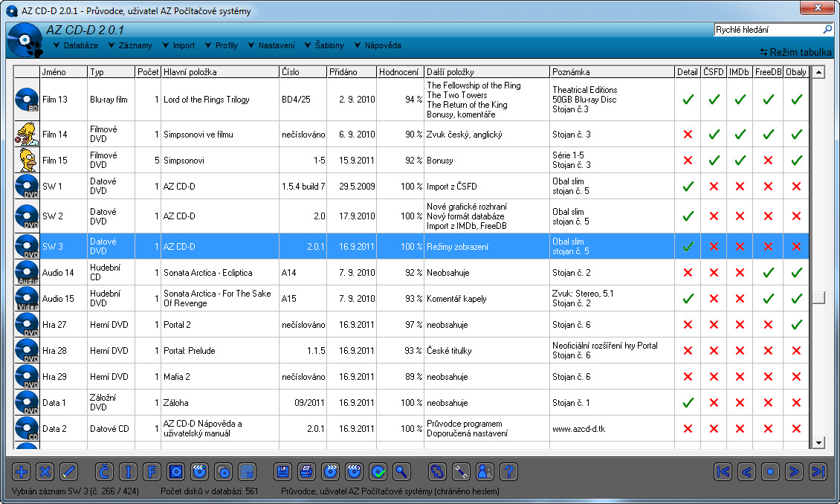This screenshot has width=840, height=504.
Task: Open the Databáze menu
Action: [x=76, y=45]
